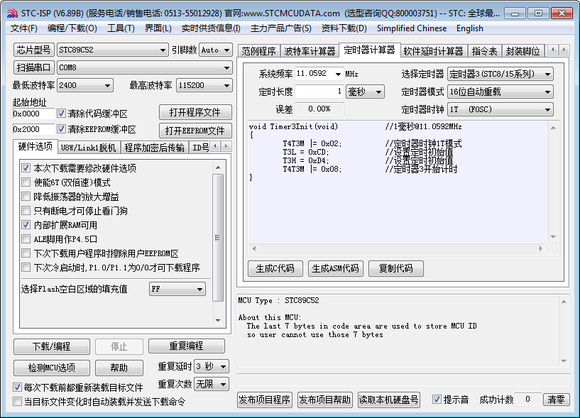Viewport: 580px width, 418px height.
Task: Expand the 定时器模式 16位自动重载 dropdown
Action: click(500, 92)
